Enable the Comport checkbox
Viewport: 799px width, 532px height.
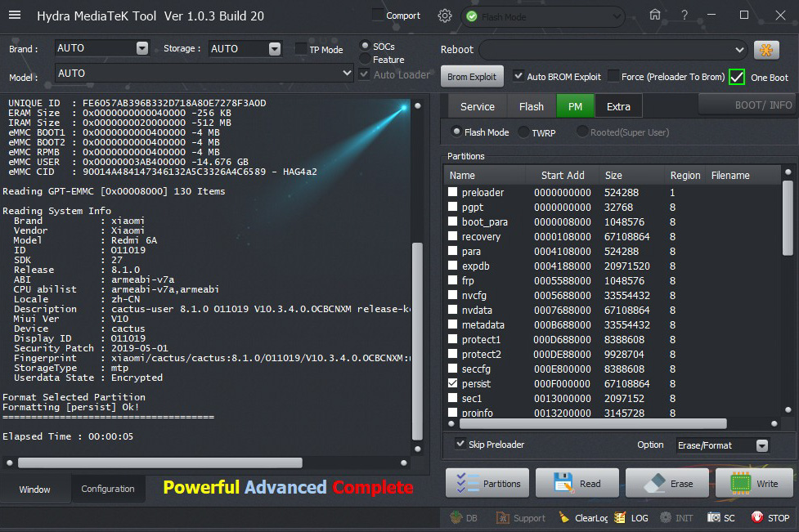tap(377, 16)
